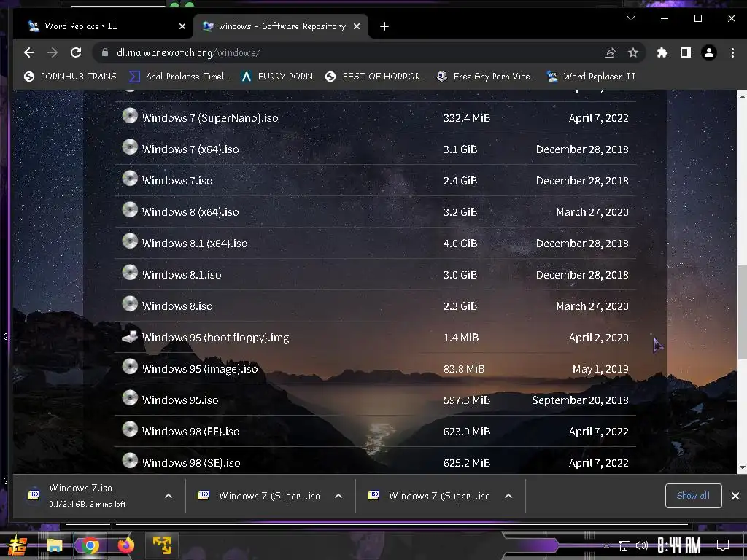
Task: Close the downloads bar
Action: 735,496
